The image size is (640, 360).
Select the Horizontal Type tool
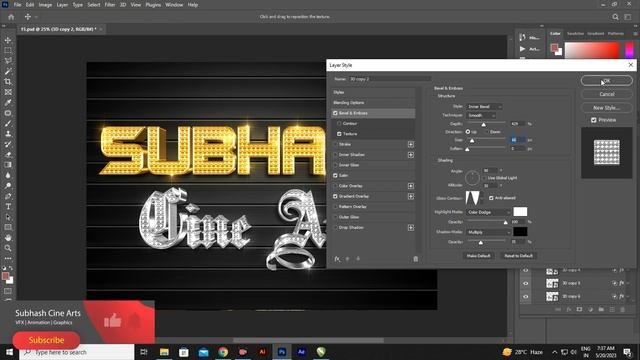tap(8, 207)
